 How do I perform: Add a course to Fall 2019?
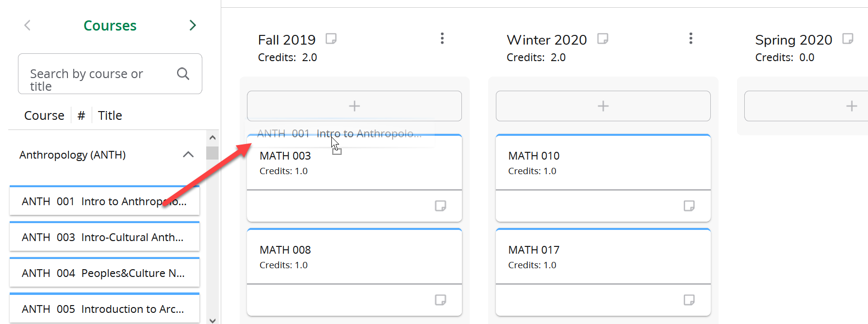click(x=354, y=106)
